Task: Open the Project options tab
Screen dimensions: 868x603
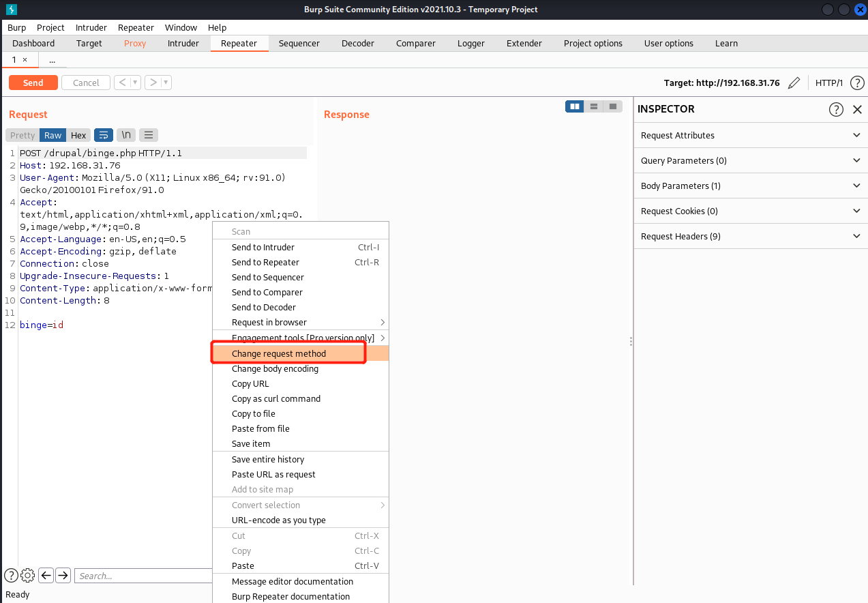Action: click(593, 43)
